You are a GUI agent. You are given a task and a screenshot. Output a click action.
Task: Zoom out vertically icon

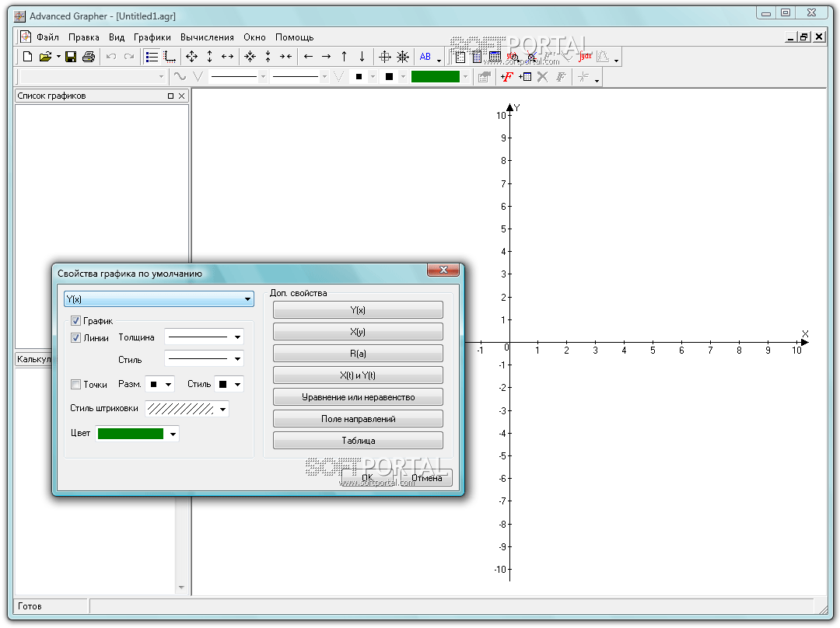tap(268, 56)
